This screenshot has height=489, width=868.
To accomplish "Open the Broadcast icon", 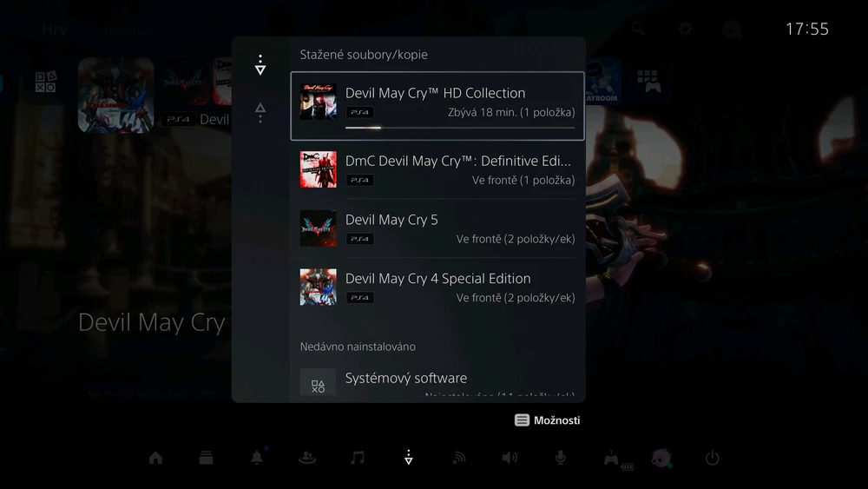I will (459, 458).
